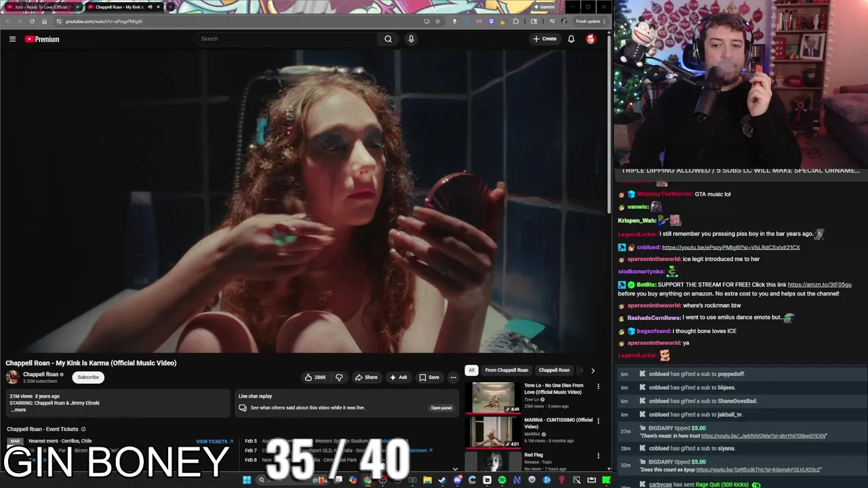Open Windows Start menu

247,480
